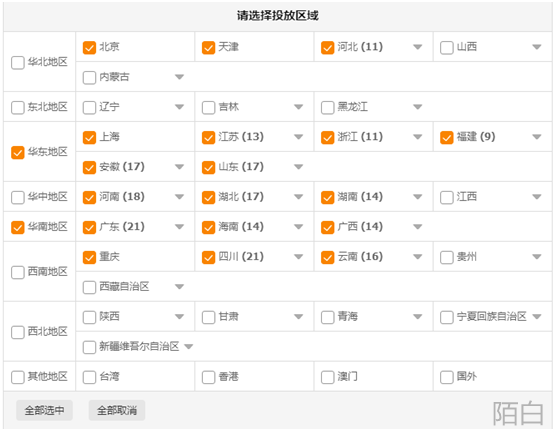This screenshot has width=558, height=431.
Task: Check the 国外 checkbox
Action: (x=447, y=377)
